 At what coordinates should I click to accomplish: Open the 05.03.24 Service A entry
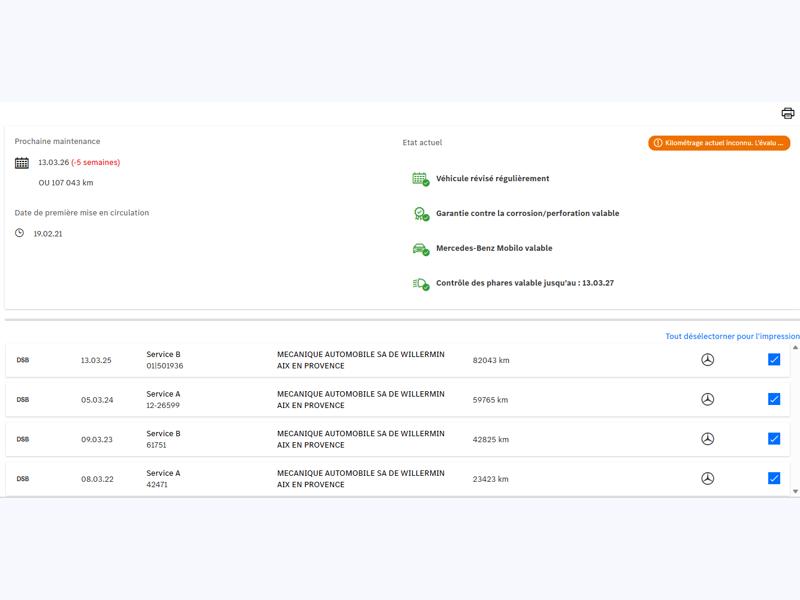pyautogui.click(x=397, y=399)
